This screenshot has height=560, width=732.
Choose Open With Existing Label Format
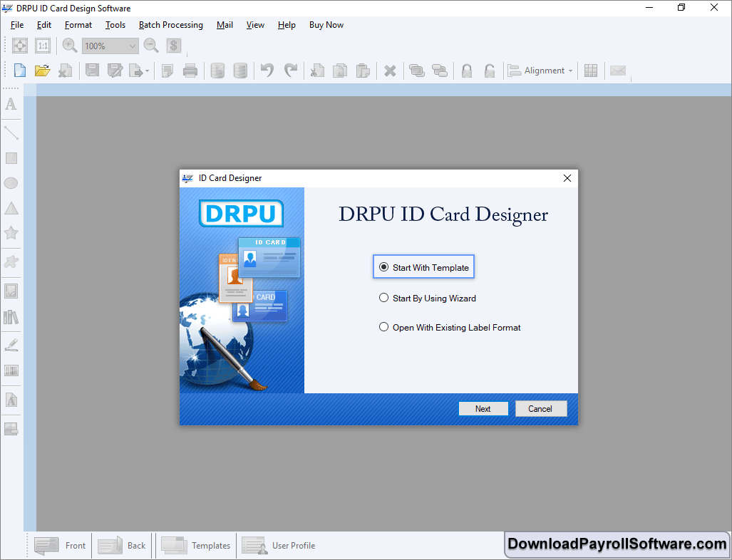click(384, 328)
